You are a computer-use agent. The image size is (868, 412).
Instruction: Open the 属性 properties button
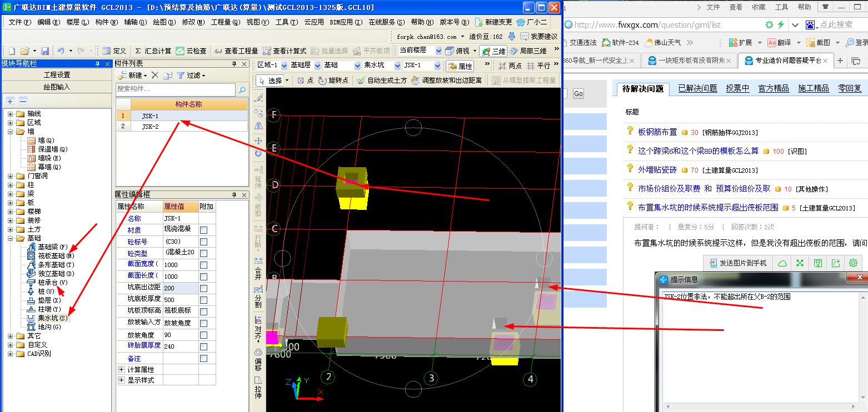460,66
